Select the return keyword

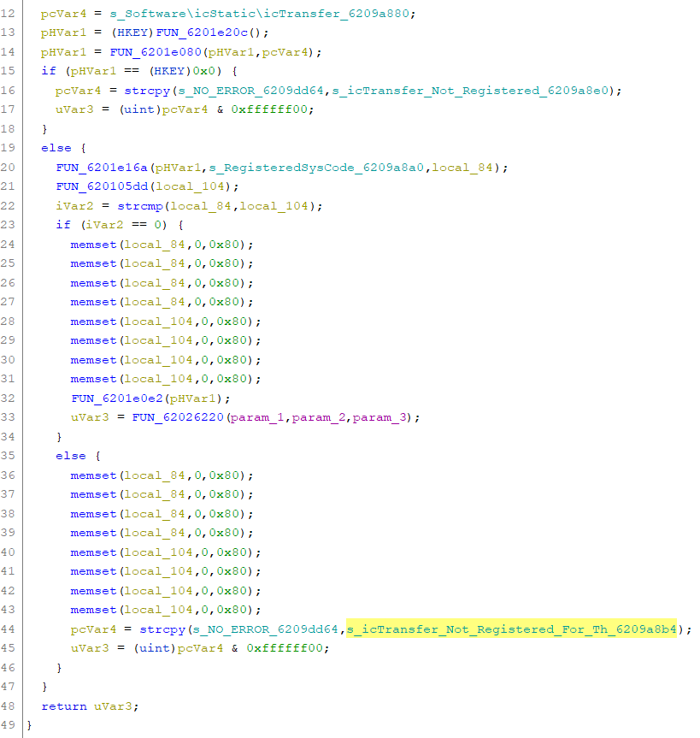[x=63, y=706]
